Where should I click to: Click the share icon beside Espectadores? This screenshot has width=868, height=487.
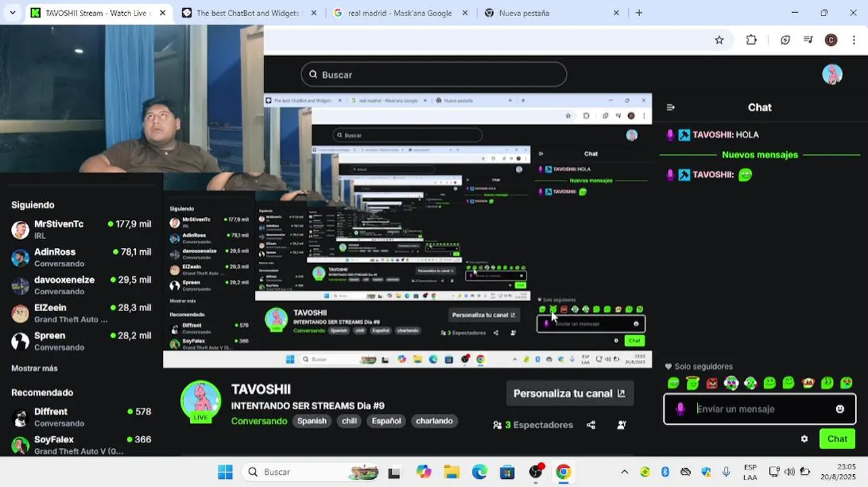pyautogui.click(x=591, y=425)
